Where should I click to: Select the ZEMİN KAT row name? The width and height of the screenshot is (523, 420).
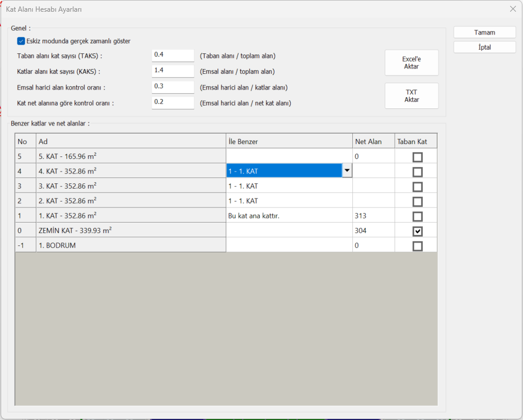(x=131, y=231)
